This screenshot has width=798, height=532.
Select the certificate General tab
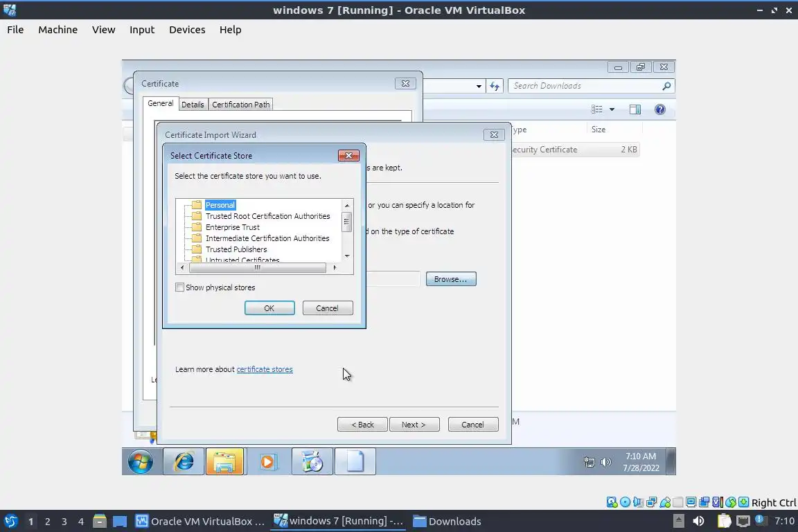coord(161,103)
